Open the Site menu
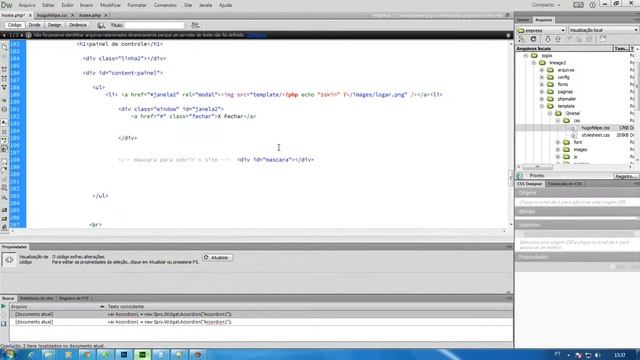 coord(188,5)
